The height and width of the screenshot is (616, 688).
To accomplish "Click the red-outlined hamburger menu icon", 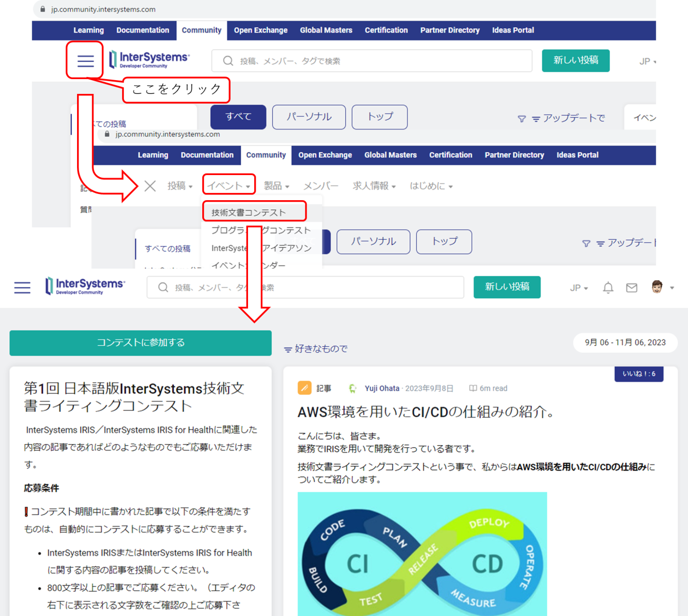I will [85, 61].
